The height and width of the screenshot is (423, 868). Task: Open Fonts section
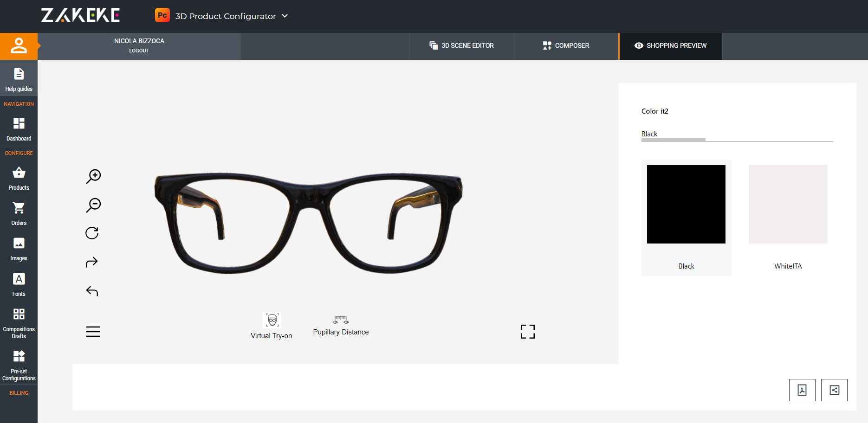(19, 285)
